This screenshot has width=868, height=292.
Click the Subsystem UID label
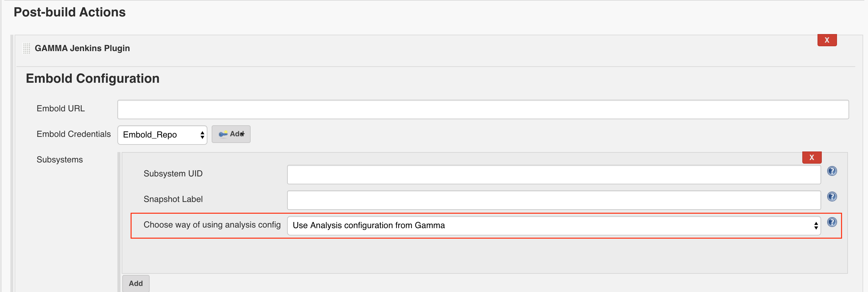tap(173, 174)
